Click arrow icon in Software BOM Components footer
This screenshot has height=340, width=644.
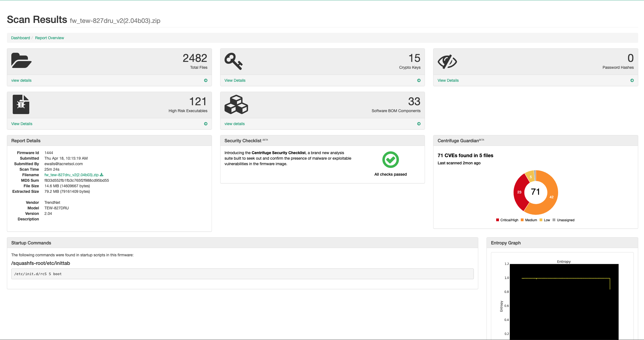419,124
